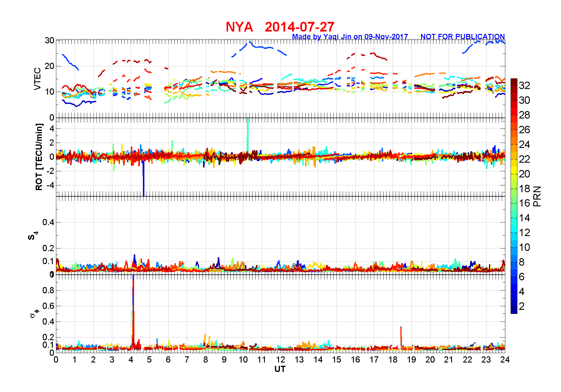
Task: Click the 'ROT [TECU/min]' axis label
Action: pyautogui.click(x=39, y=157)
